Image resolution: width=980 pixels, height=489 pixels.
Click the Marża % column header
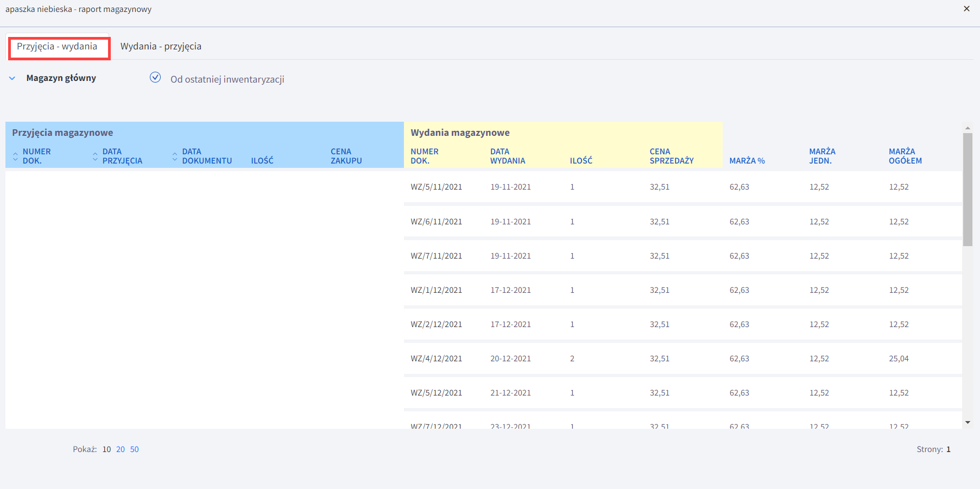(747, 161)
